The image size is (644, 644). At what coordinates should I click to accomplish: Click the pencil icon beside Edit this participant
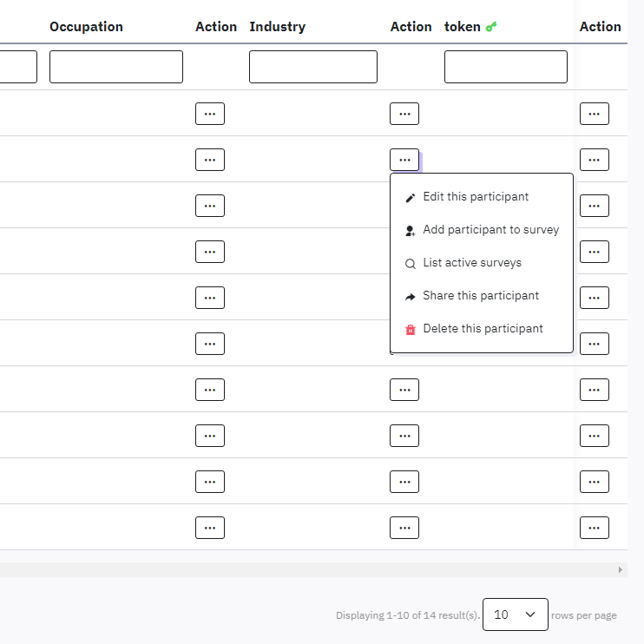coord(411,198)
